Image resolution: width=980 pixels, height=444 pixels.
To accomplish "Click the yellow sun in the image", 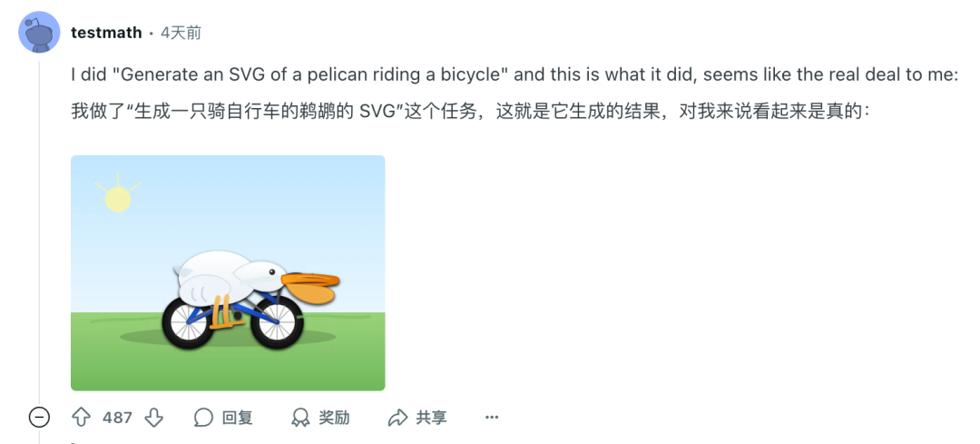I will point(117,199).
